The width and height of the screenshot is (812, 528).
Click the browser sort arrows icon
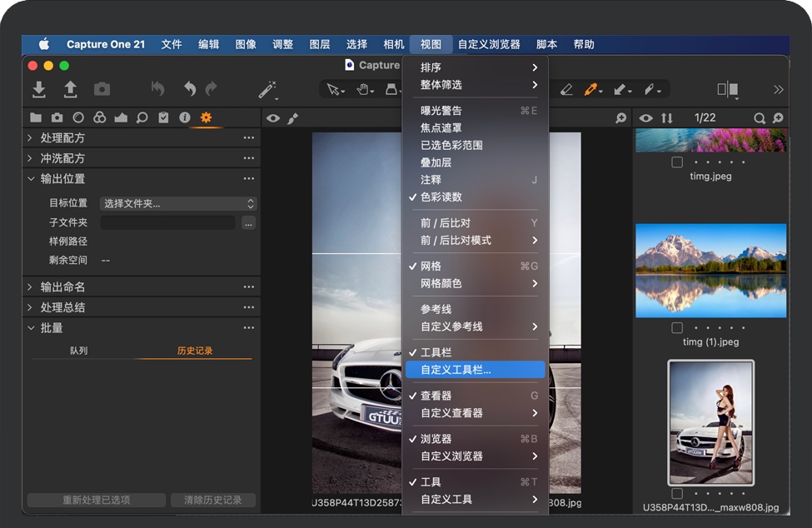(666, 118)
